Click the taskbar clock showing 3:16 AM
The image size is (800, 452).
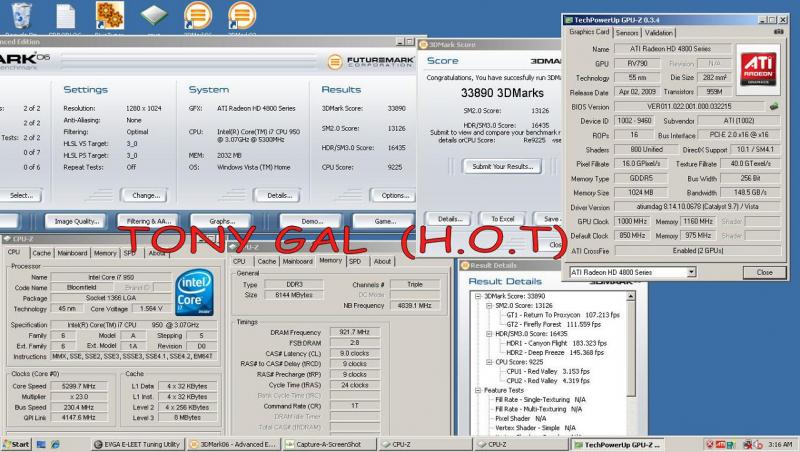click(780, 444)
